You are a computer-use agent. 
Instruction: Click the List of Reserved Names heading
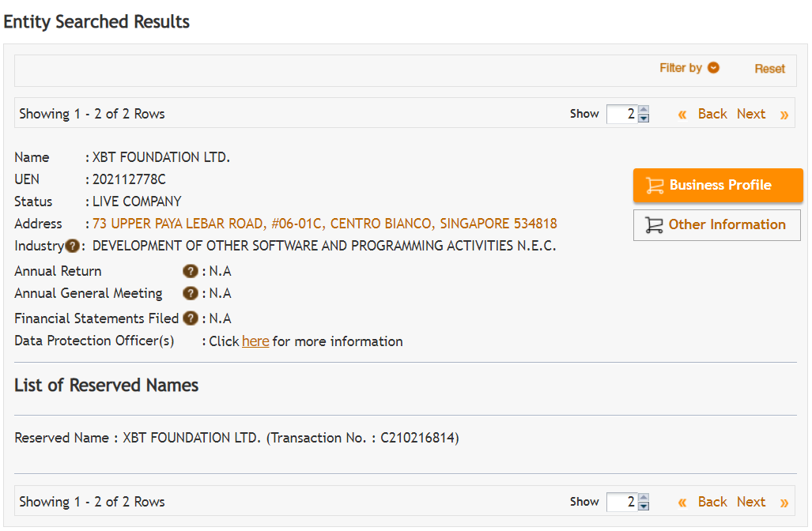tap(106, 386)
